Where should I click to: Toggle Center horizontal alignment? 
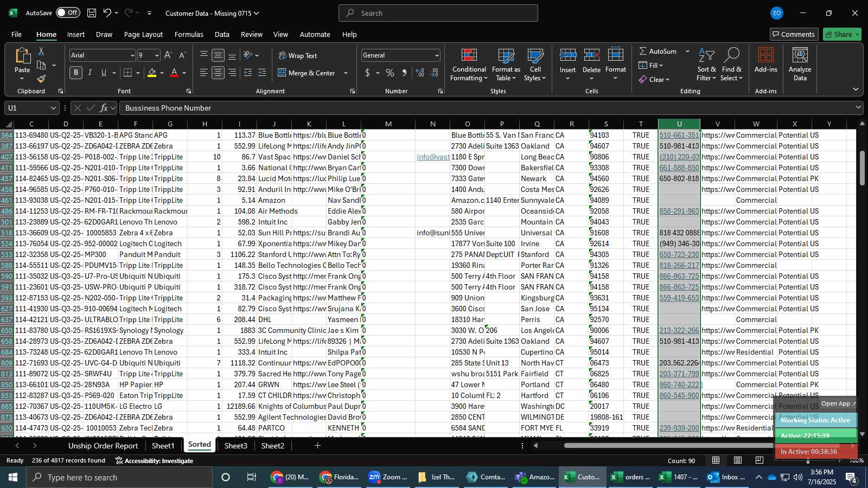click(218, 73)
